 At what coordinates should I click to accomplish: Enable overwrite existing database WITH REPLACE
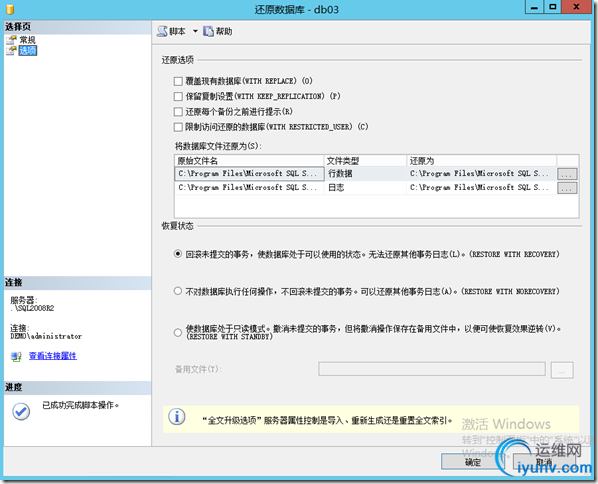tap(178, 81)
